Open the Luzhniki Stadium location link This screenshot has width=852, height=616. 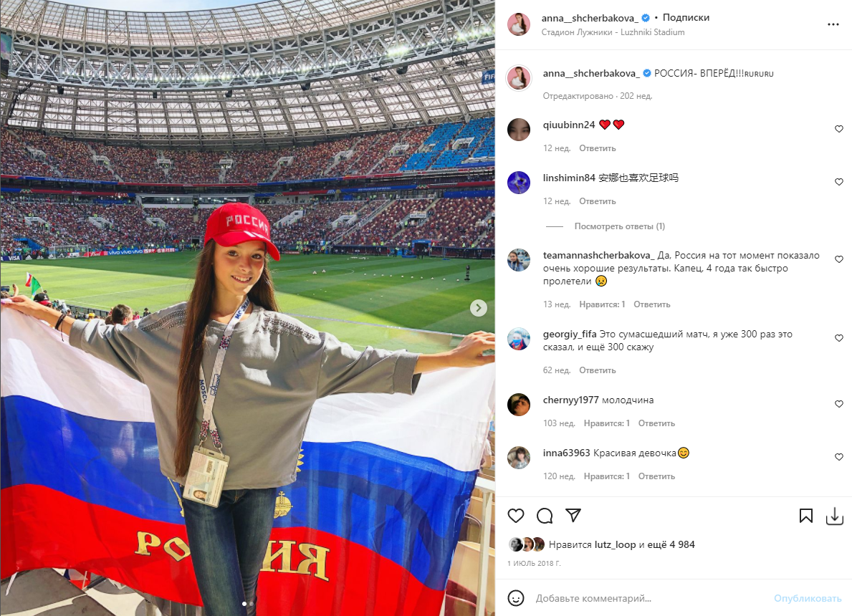coord(613,32)
